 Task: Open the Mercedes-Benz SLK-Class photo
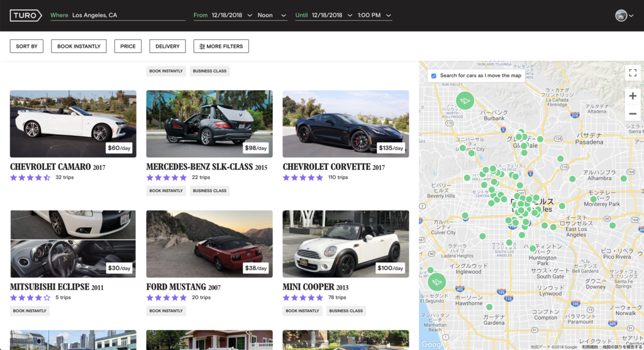pyautogui.click(x=209, y=124)
